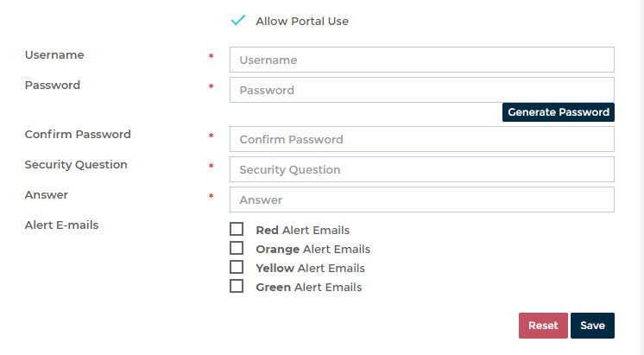Click the Password label text on the left
The width and height of the screenshot is (644, 355).
53,86
